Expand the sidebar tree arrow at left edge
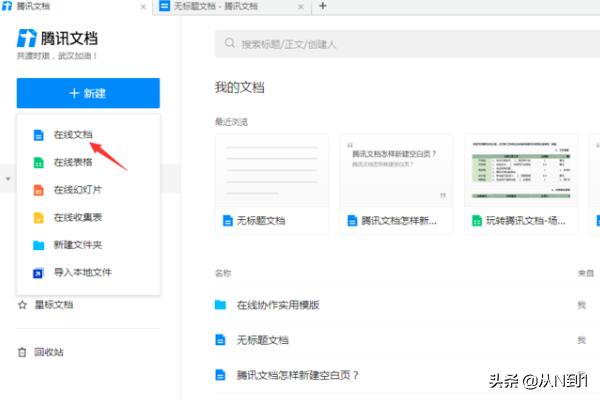Screen dimensions: 600x400 click(8, 179)
